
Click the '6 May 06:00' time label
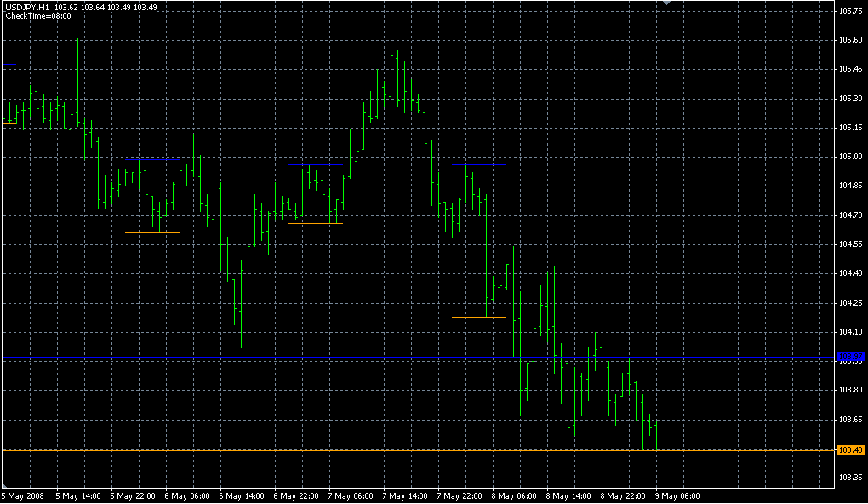pos(187,496)
